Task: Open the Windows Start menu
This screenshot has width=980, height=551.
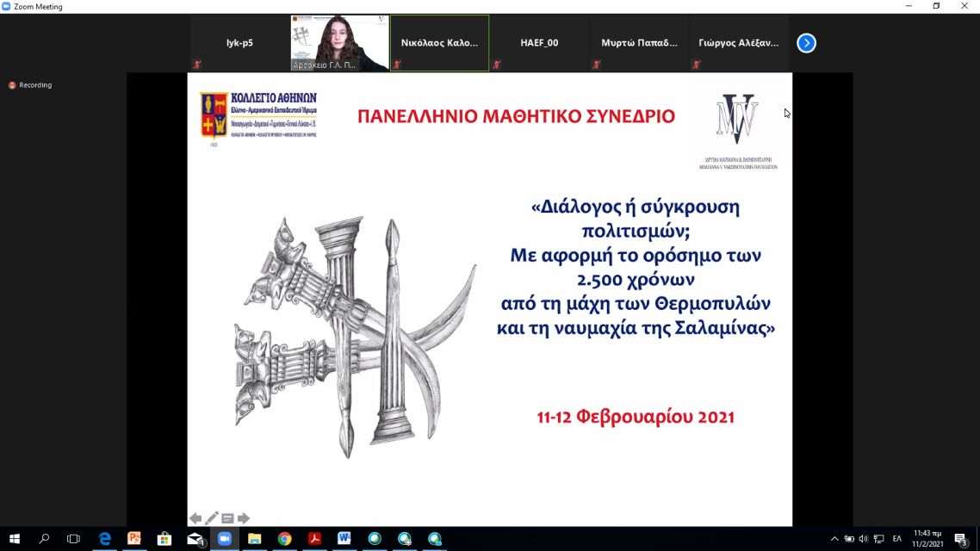Action: pyautogui.click(x=15, y=539)
